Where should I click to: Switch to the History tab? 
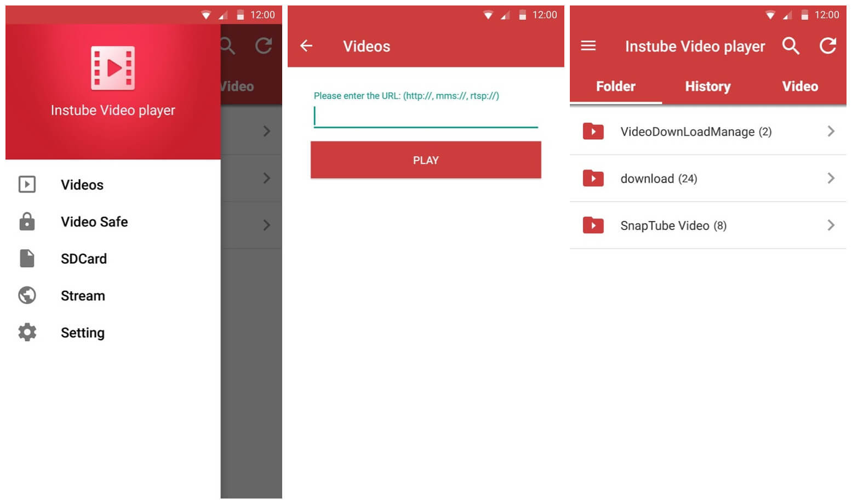point(708,86)
